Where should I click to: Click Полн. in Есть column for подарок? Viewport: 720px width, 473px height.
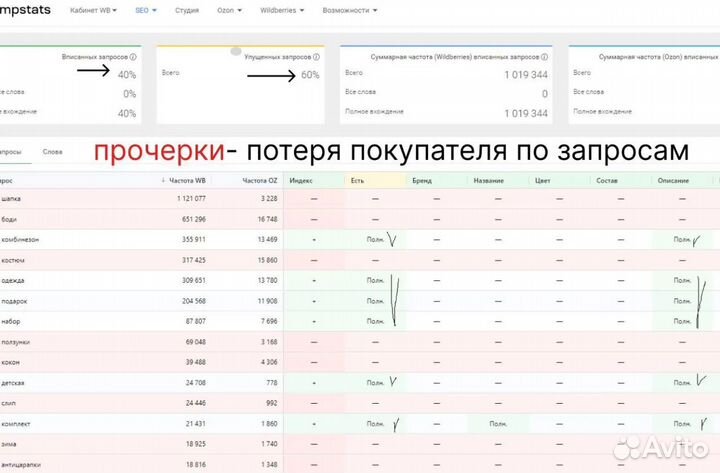click(x=375, y=301)
